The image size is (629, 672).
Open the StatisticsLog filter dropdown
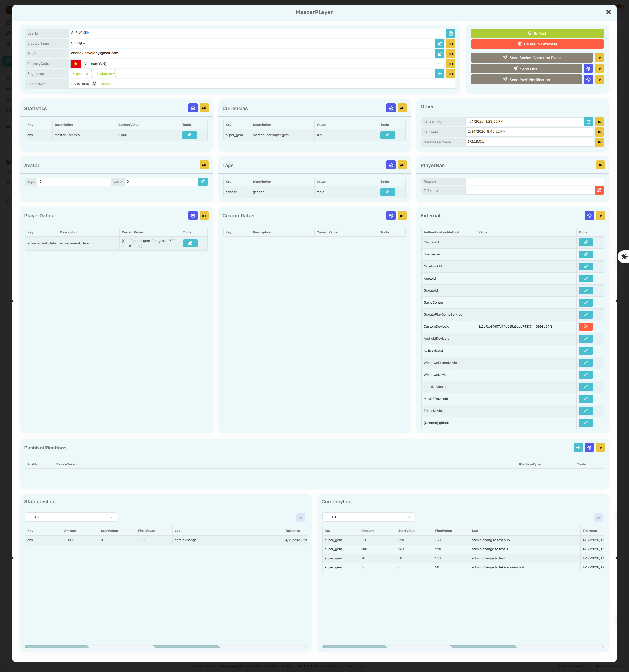[71, 517]
